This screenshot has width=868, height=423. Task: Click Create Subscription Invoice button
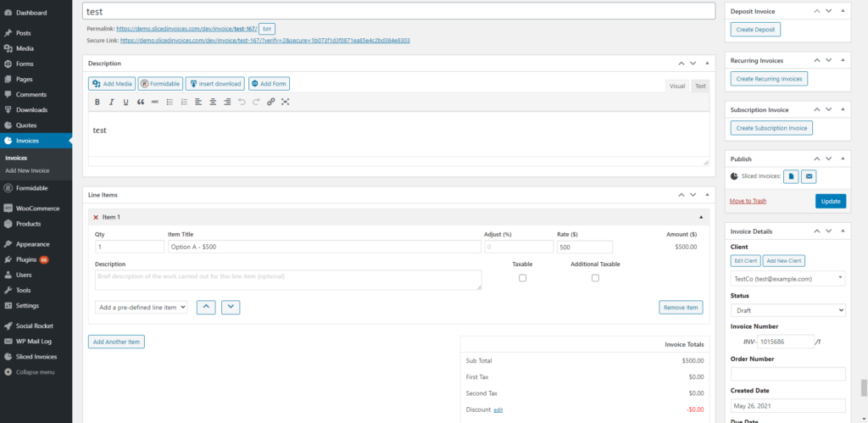tap(771, 128)
